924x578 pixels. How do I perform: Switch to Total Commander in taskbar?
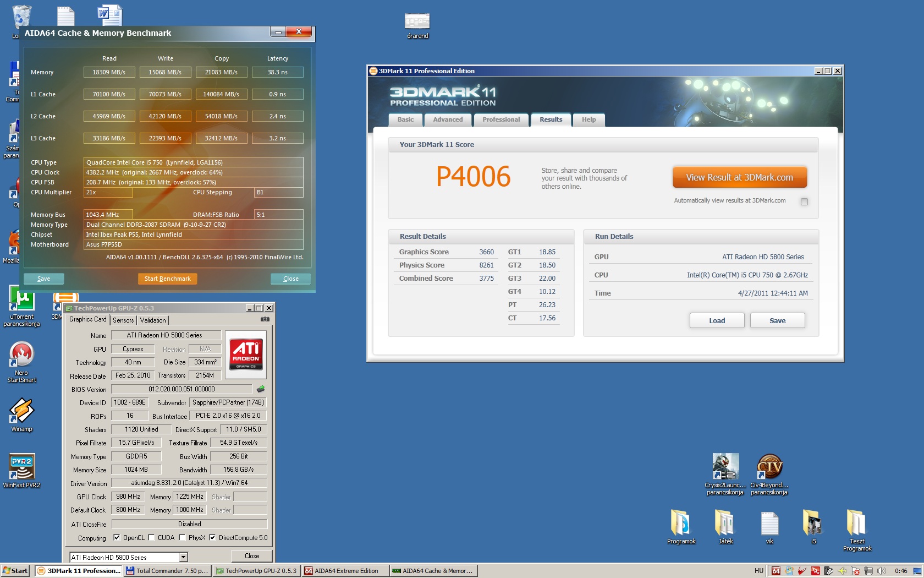(167, 571)
